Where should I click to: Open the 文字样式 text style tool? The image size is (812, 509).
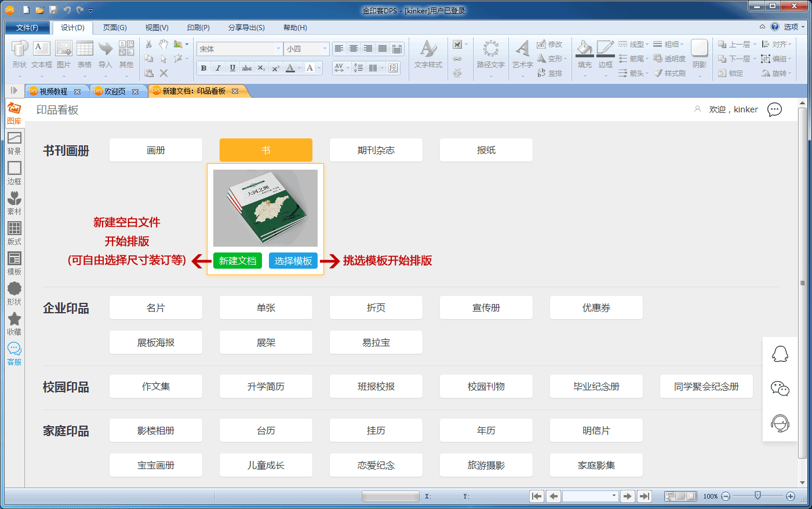(x=428, y=55)
